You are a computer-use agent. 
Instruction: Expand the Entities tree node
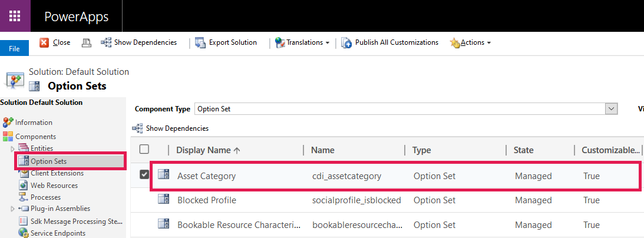pyautogui.click(x=12, y=148)
